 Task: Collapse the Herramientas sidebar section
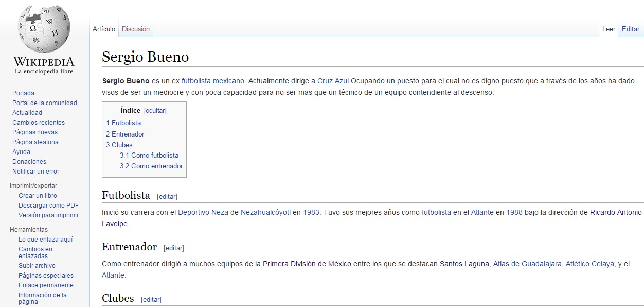[29, 230]
